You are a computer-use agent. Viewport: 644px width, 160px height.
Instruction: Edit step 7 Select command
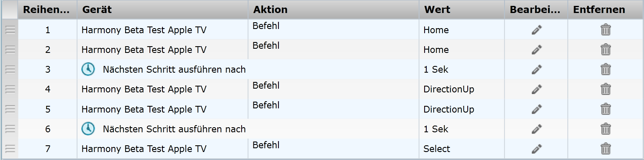[x=537, y=149]
